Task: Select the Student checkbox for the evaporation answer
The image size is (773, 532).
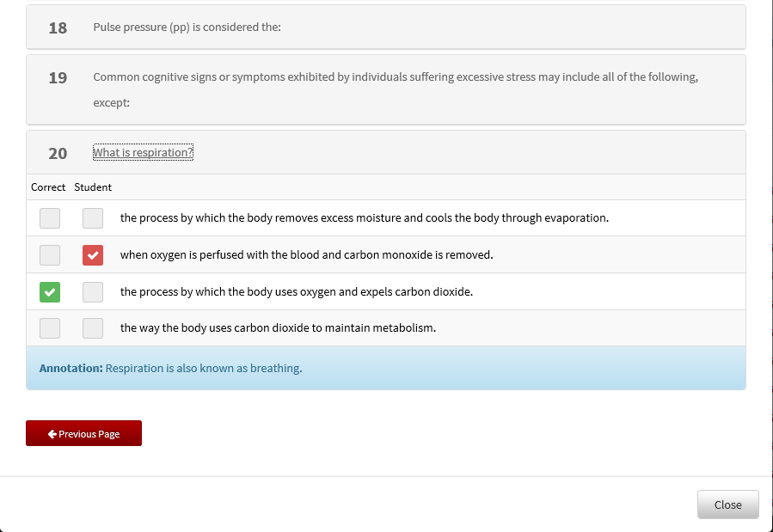Action: (92, 217)
